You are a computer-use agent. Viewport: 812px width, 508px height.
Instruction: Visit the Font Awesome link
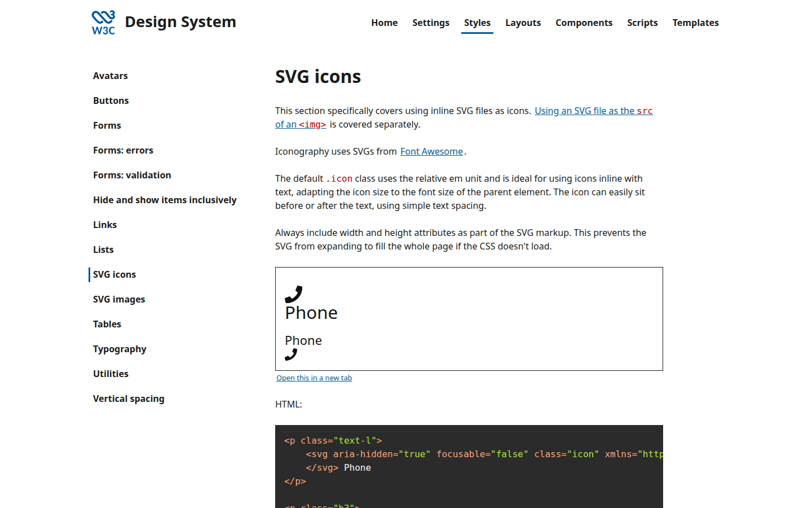tap(431, 151)
